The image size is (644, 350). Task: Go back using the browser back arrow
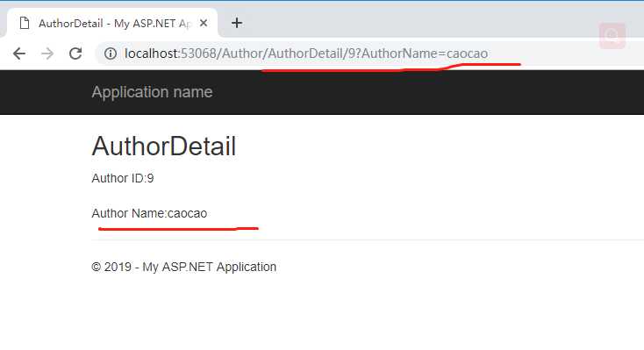point(19,54)
